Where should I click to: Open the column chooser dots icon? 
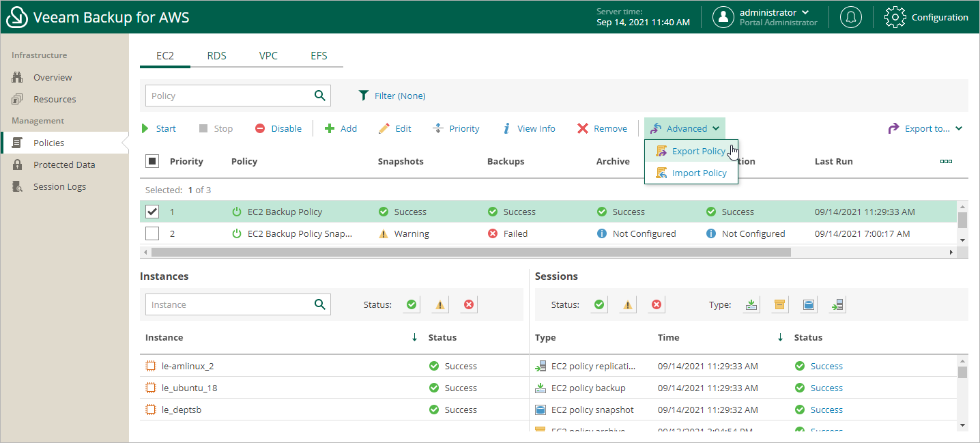[946, 161]
